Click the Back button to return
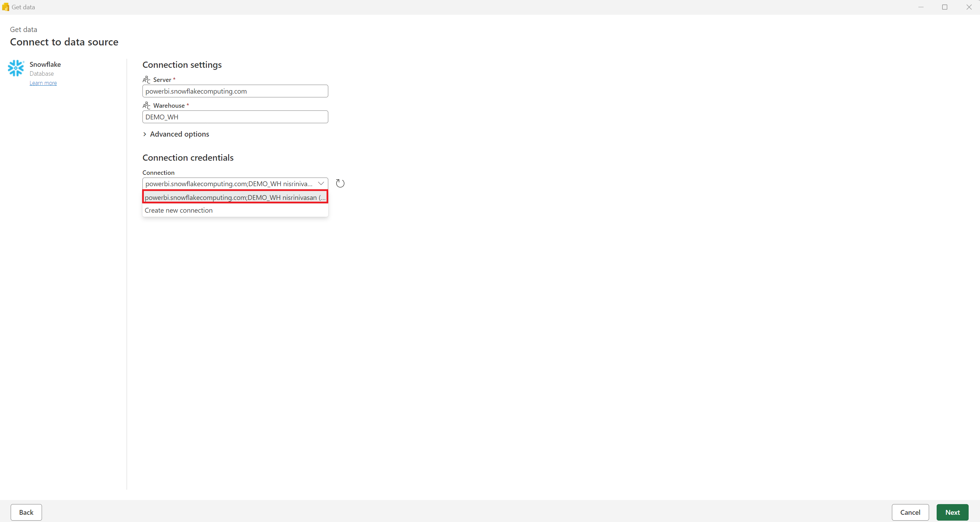This screenshot has height=522, width=980. coord(26,512)
